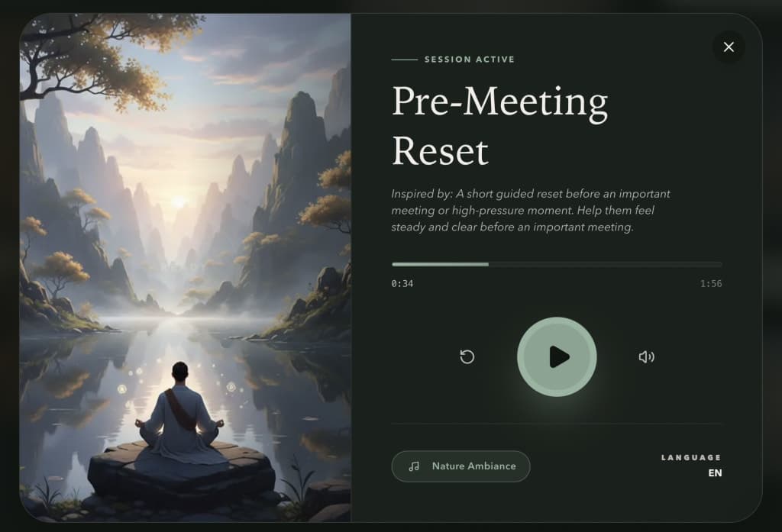This screenshot has height=532, width=782.
Task: Click the SESSION ACTIVE status label
Action: [x=470, y=60]
